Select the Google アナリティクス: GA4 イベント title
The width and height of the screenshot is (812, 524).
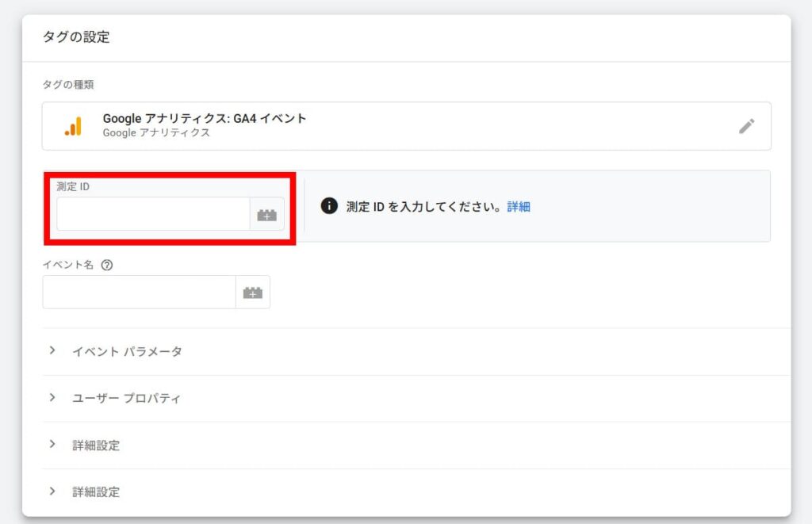coord(205,119)
